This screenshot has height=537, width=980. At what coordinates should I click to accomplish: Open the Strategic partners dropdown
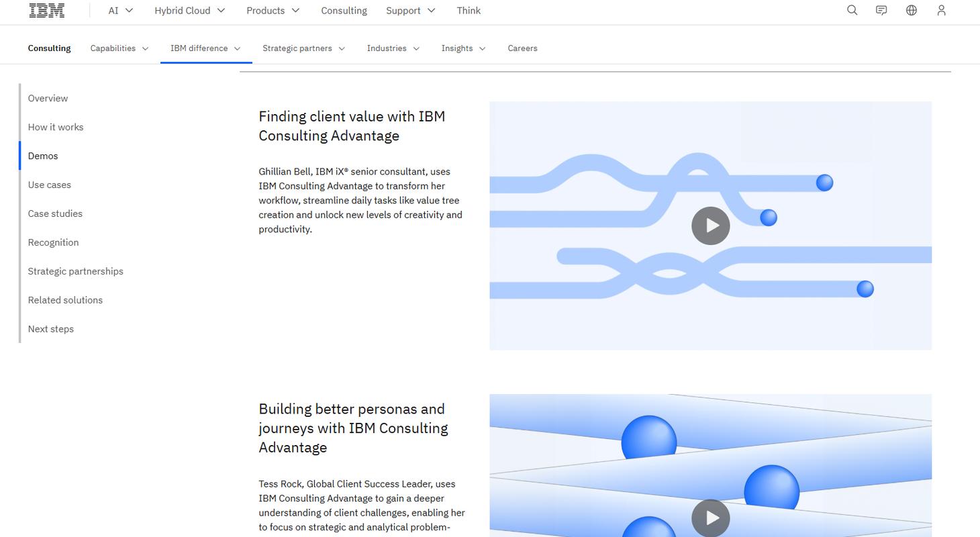point(304,48)
